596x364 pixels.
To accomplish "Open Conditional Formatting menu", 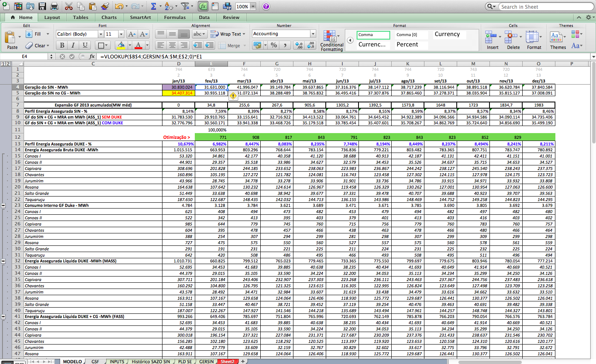I will tap(332, 41).
